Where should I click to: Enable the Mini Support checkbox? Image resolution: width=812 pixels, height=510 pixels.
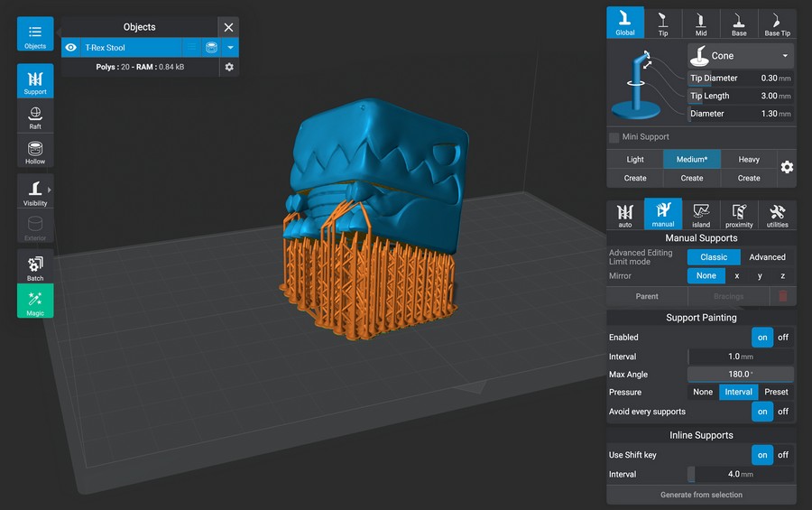tap(614, 137)
